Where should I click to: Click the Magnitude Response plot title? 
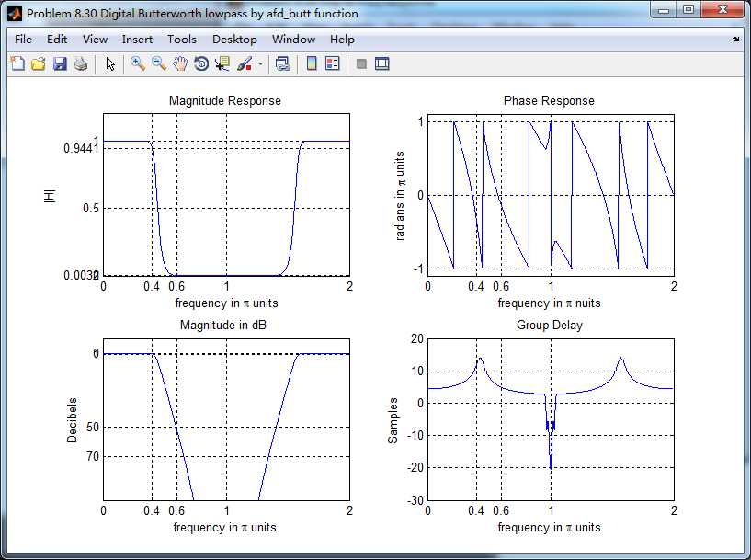[x=225, y=100]
